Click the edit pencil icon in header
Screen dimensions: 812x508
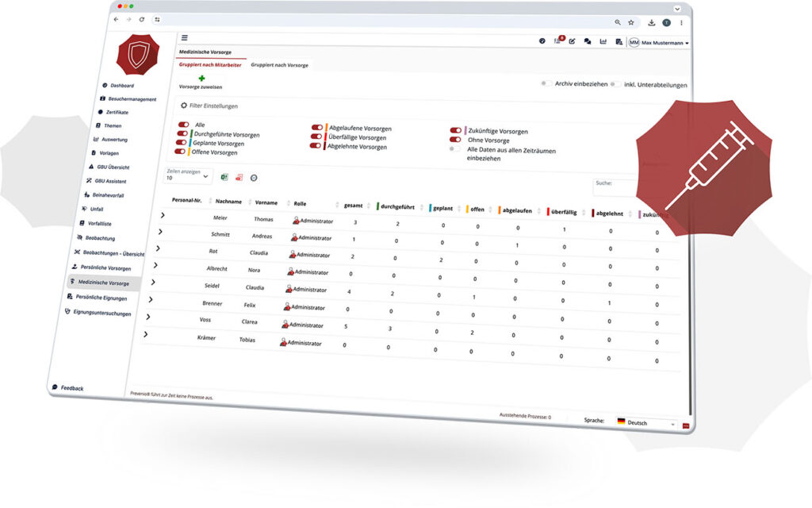point(572,41)
